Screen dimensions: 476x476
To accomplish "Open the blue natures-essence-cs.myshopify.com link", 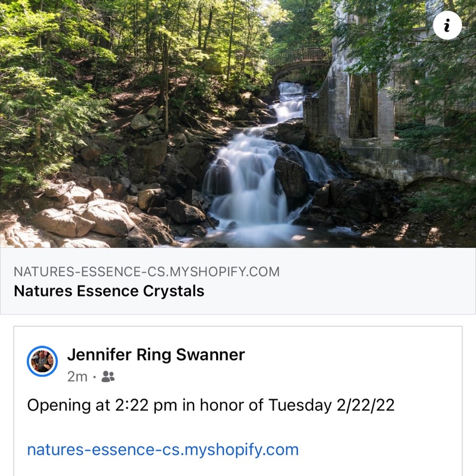I will click(163, 449).
